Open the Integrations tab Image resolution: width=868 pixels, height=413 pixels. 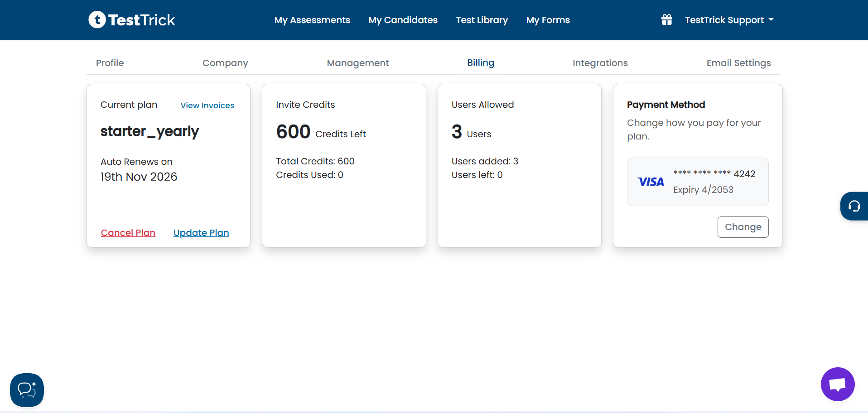[x=600, y=63]
